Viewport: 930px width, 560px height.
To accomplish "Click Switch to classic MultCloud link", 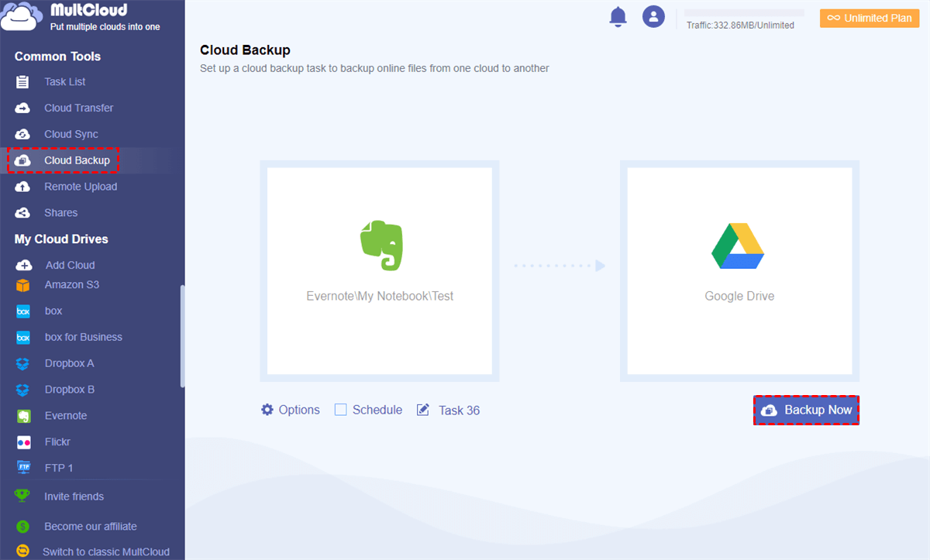I will click(x=106, y=552).
